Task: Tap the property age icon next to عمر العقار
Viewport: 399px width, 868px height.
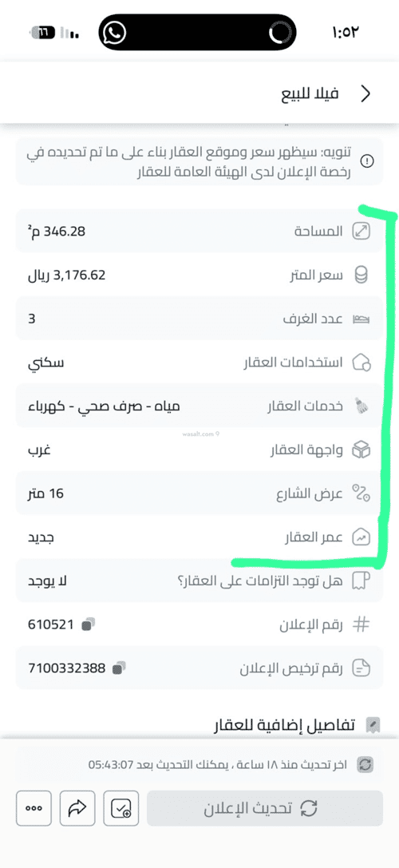Action: point(361,537)
